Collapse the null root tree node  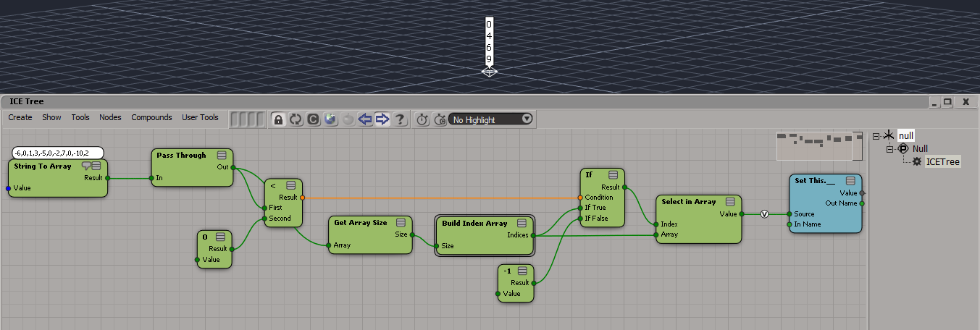[876, 136]
